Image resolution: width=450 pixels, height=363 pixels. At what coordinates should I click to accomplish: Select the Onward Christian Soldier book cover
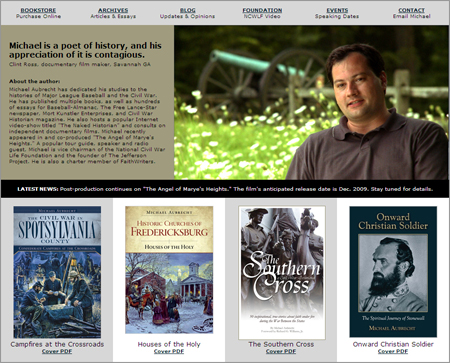tap(393, 272)
